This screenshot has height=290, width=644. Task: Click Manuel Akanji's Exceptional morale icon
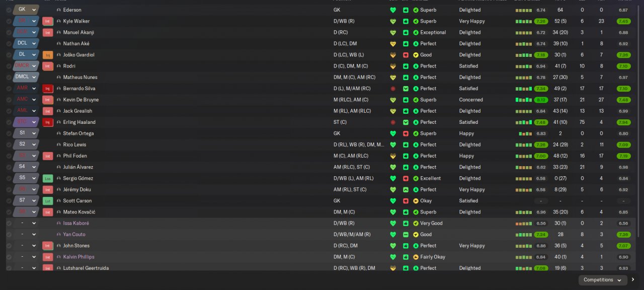[416, 32]
